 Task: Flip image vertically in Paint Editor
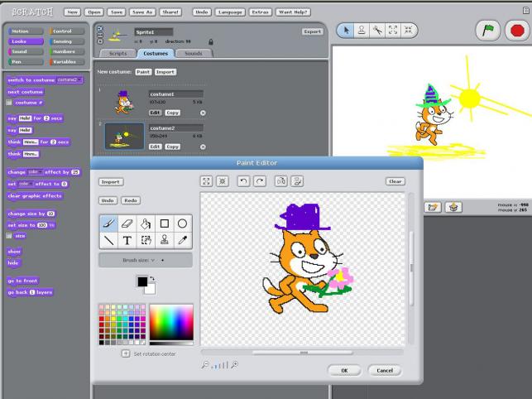click(297, 181)
